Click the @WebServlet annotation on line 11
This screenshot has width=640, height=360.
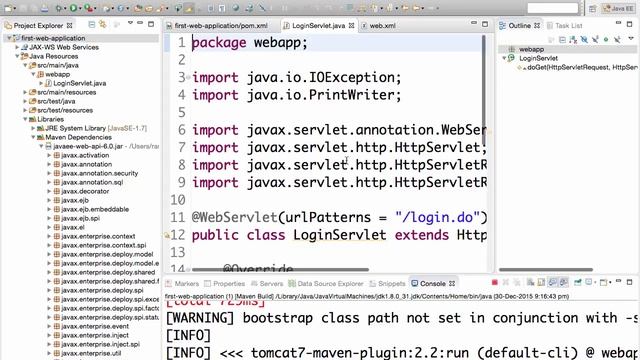tap(235, 218)
